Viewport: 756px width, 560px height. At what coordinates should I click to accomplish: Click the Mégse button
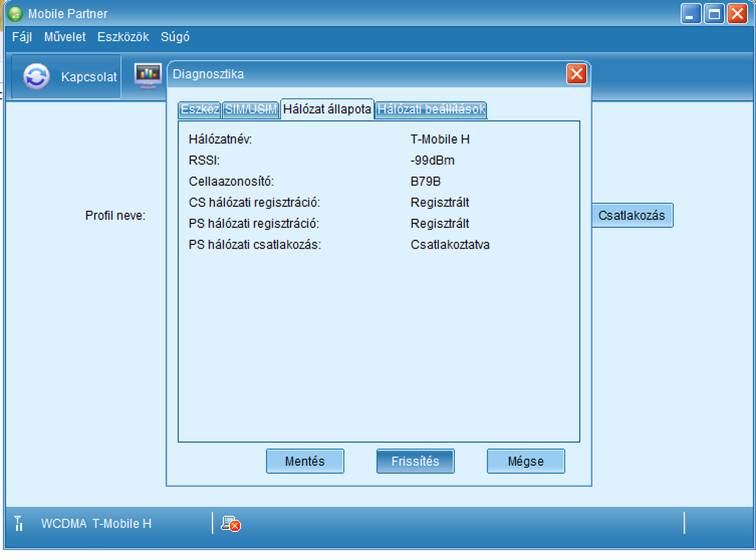coord(526,461)
